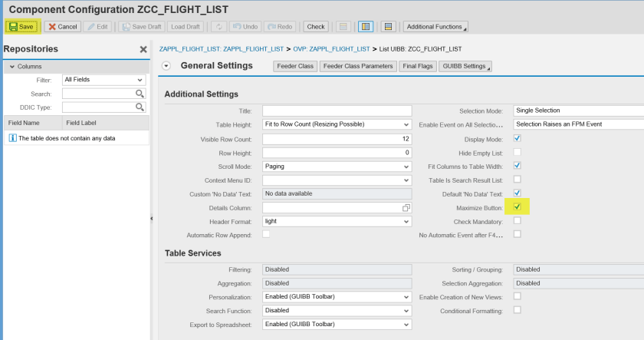Viewport: 644px width, 340px height.
Task: Close the Repositories panel
Action: click(143, 49)
